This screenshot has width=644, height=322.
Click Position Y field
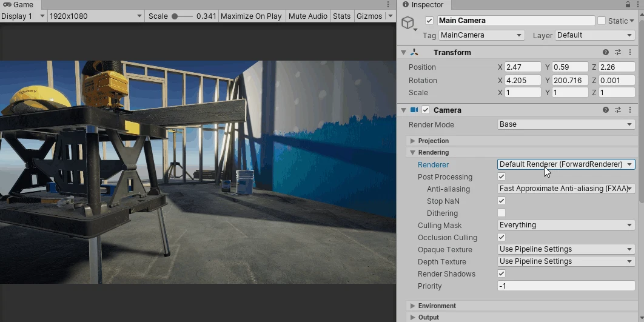click(x=570, y=67)
